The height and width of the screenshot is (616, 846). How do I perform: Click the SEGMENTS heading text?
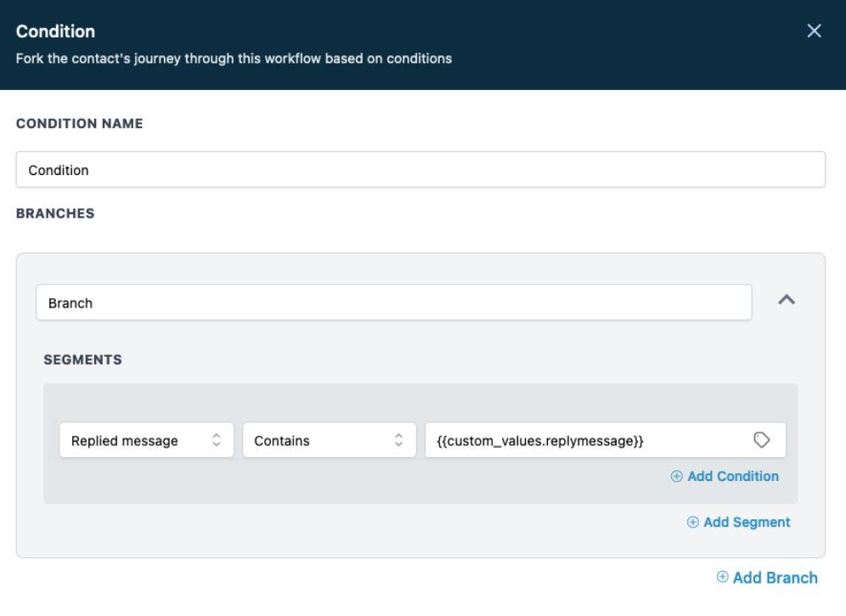tap(82, 359)
